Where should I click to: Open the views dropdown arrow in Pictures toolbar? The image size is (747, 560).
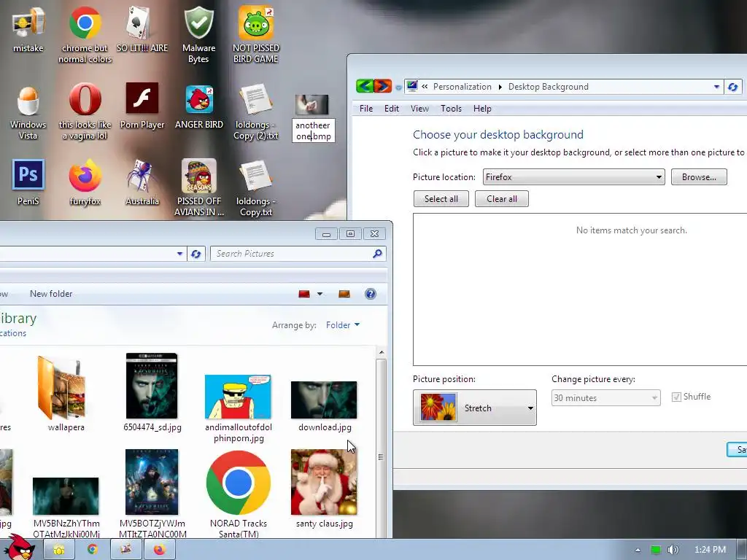click(x=320, y=294)
